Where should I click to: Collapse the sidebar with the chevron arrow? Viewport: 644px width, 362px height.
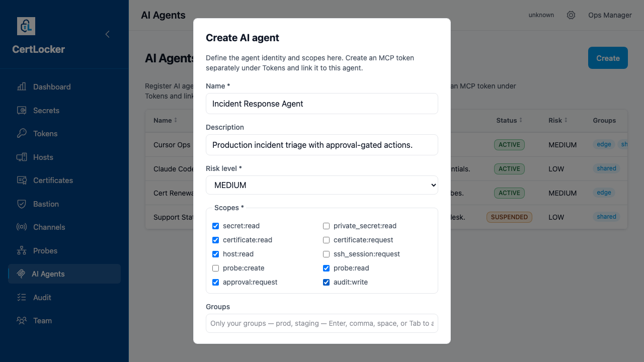pos(107,34)
